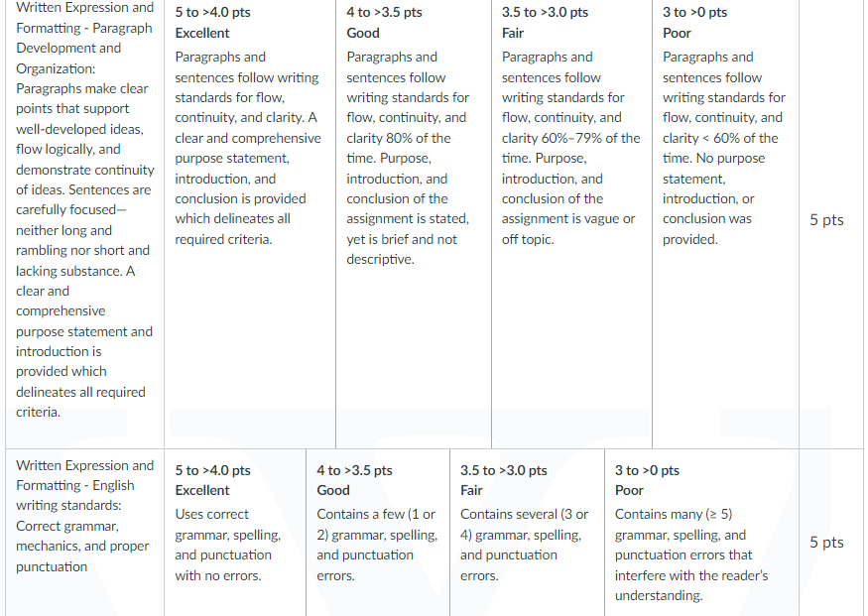Click the 5 pts total for Paragraph Development
Image resolution: width=868 pixels, height=616 pixels.
pos(826,220)
